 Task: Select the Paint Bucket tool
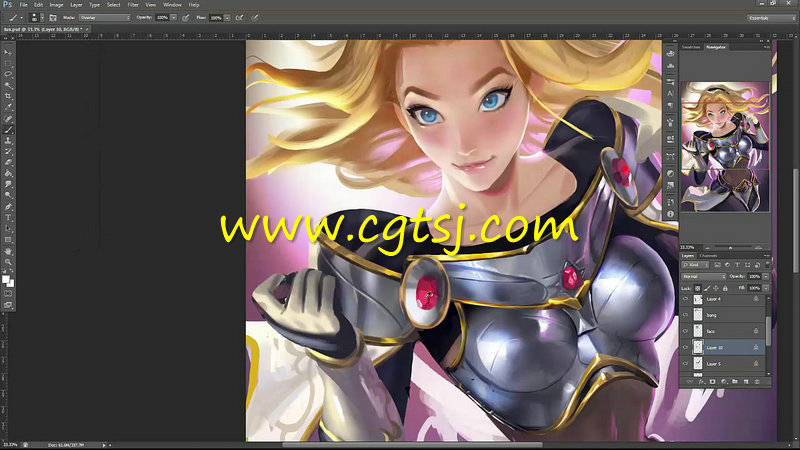[8, 173]
